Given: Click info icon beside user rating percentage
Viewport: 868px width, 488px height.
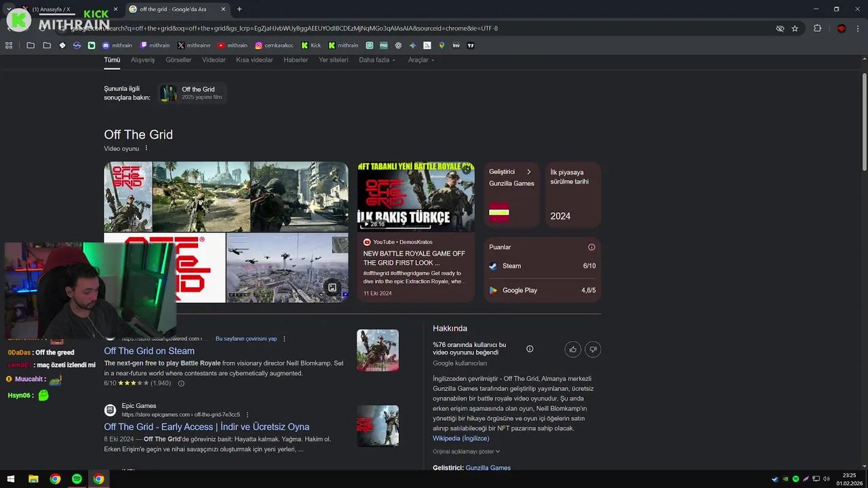Looking at the screenshot, I should tap(530, 349).
